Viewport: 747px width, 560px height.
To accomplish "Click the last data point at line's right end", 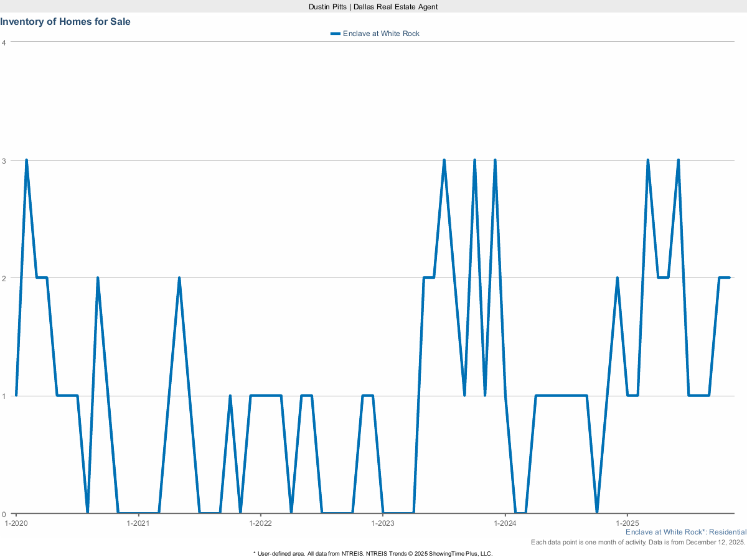I will click(x=729, y=278).
